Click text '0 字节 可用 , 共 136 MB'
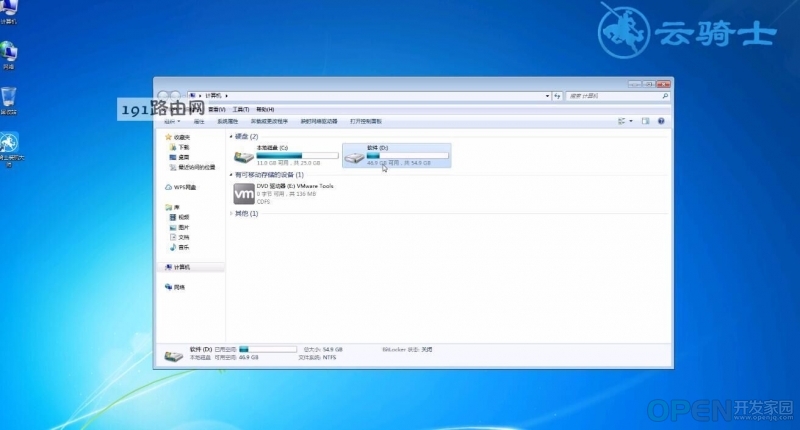The height and width of the screenshot is (430, 800). pyautogui.click(x=286, y=194)
